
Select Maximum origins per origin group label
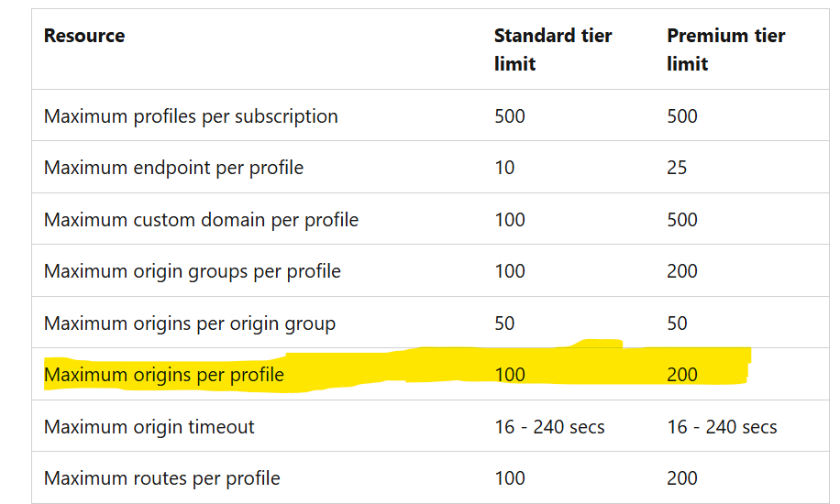(x=190, y=323)
